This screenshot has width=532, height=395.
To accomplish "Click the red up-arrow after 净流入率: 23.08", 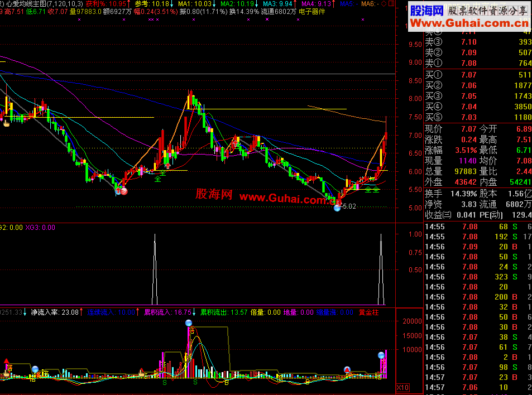I will click(x=81, y=312).
